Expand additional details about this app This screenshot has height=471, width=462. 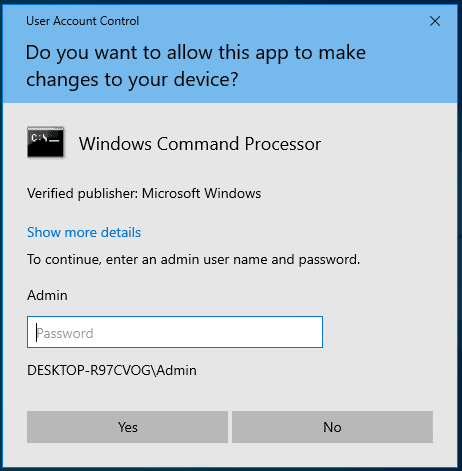click(x=84, y=232)
